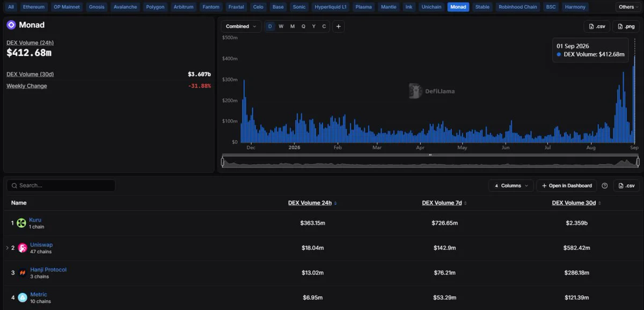Click the Hanji Protocol logo icon
Image resolution: width=644 pixels, height=310 pixels.
(x=23, y=273)
